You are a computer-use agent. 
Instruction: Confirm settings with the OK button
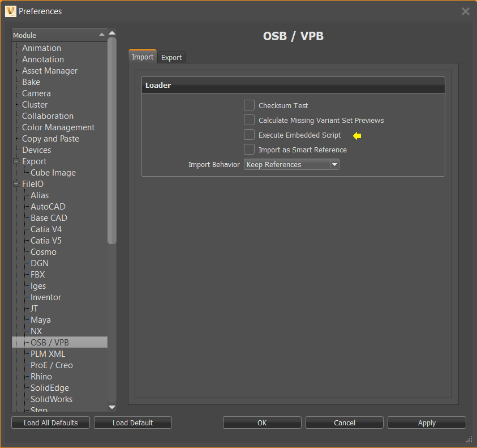pyautogui.click(x=261, y=423)
